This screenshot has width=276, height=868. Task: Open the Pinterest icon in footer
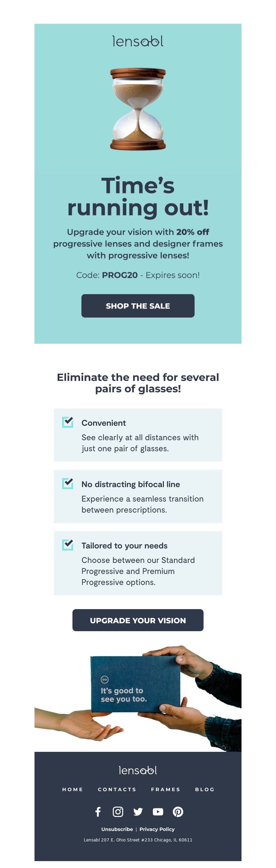tap(178, 812)
